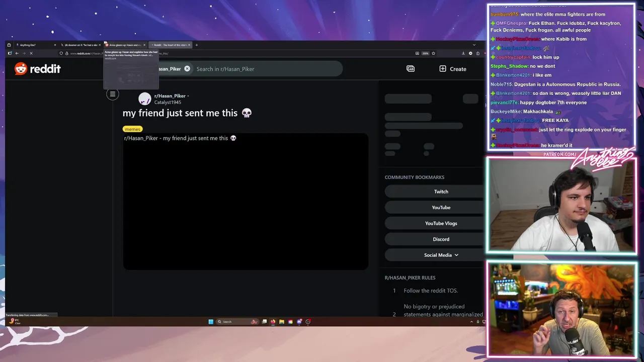Switch to the 'doomer on X' browser tab
644x362 pixels.
pos(80,45)
